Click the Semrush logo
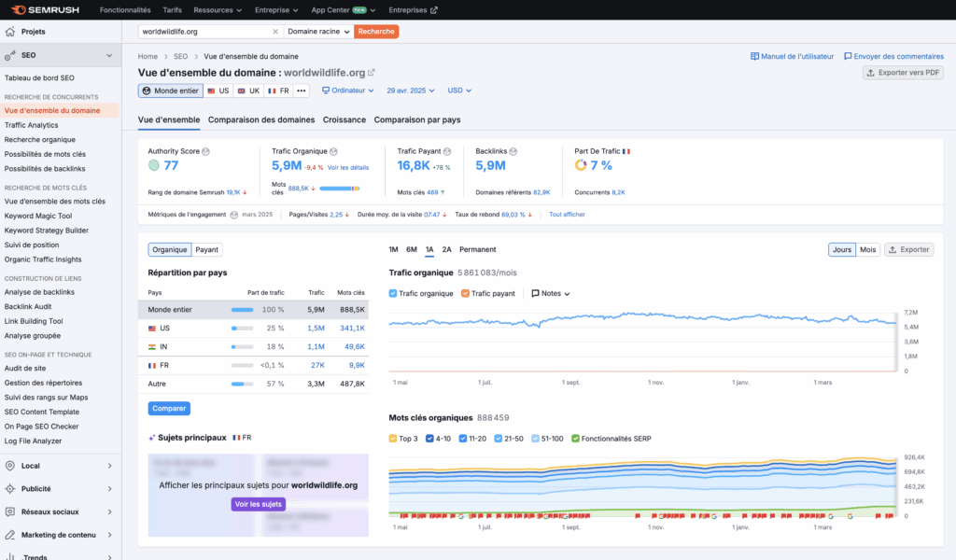Viewport: 956px width, 560px height. [x=45, y=9]
